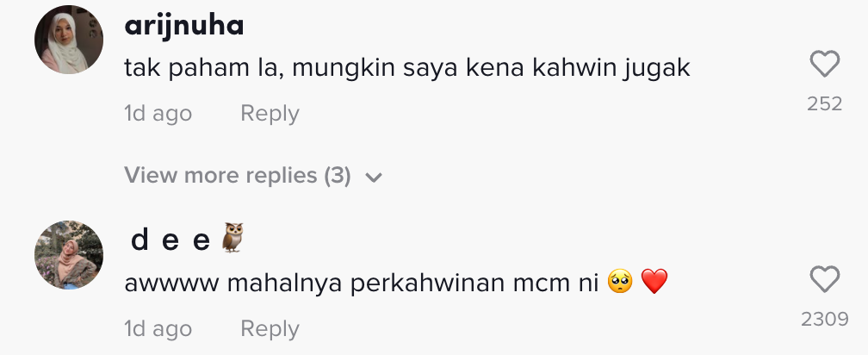Click the 2309 like count
This screenshot has width=868, height=355.
[x=824, y=320]
